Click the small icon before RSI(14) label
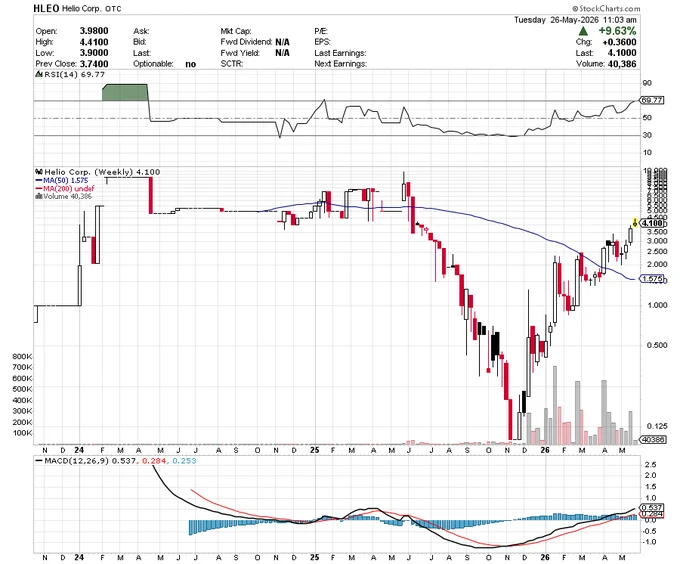Screen dimensions: 680x564 click(x=38, y=75)
